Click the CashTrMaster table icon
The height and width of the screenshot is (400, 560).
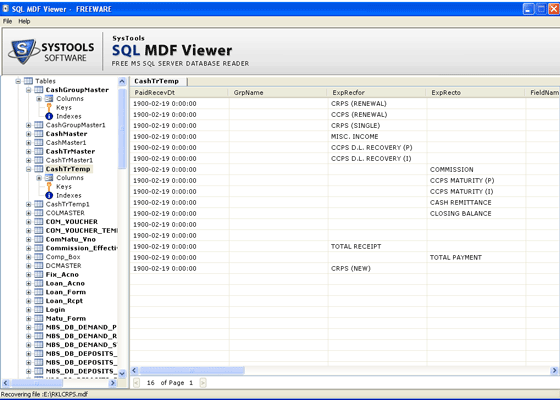(39, 151)
